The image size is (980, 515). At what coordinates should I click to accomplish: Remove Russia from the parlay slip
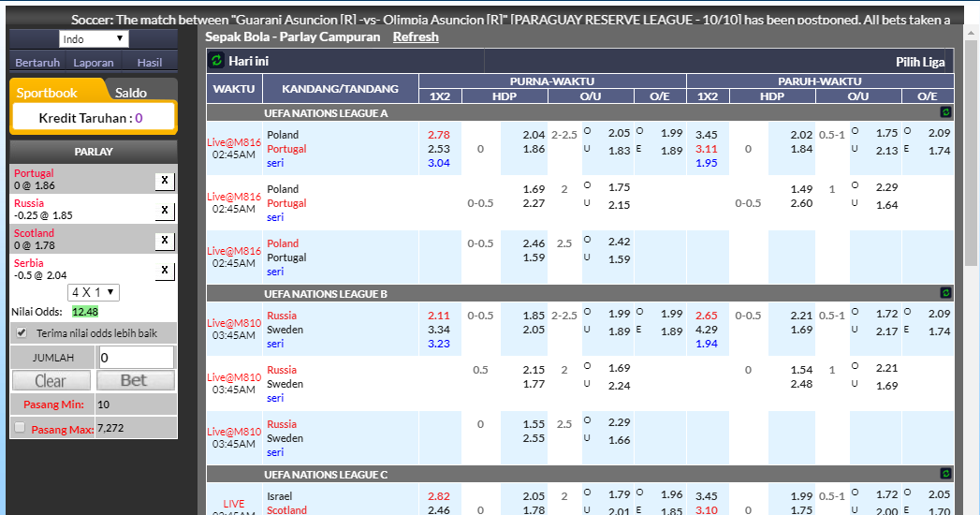(165, 211)
